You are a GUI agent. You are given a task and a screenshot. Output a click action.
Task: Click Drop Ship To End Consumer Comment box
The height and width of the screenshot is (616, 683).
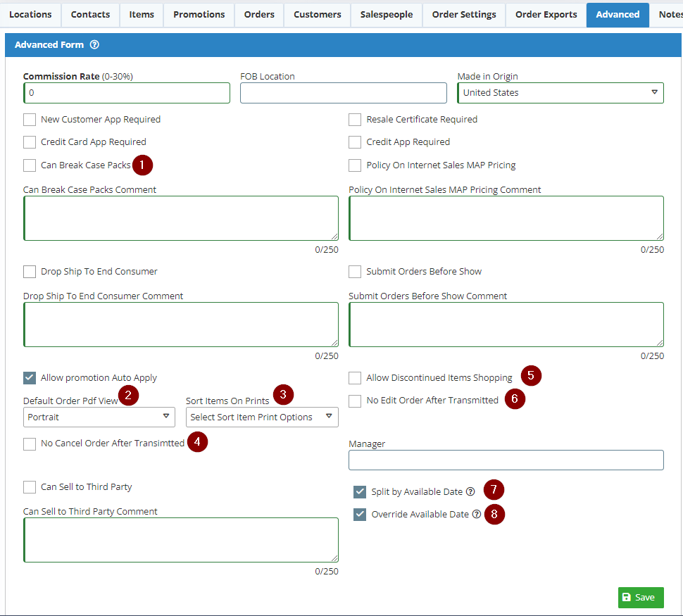click(181, 325)
